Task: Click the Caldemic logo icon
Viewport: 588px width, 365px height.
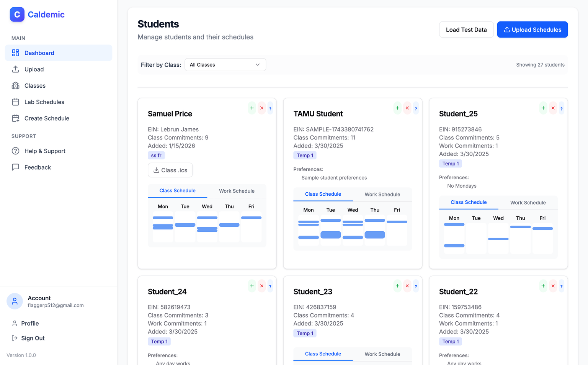Action: tap(17, 15)
